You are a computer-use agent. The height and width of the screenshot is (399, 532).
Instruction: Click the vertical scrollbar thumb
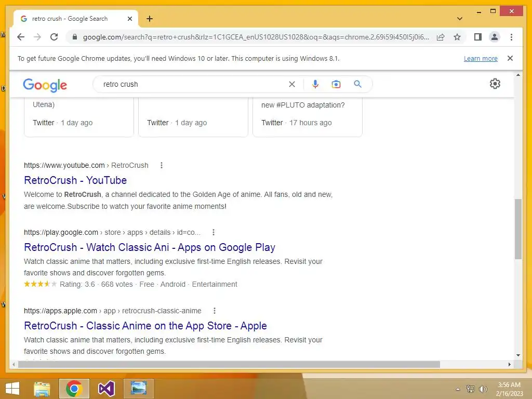(518, 229)
